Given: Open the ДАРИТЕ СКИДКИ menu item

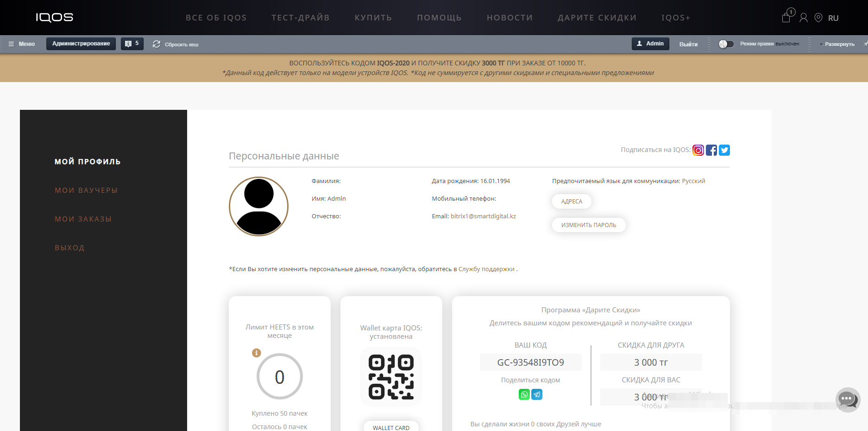Looking at the screenshot, I should click(x=597, y=18).
